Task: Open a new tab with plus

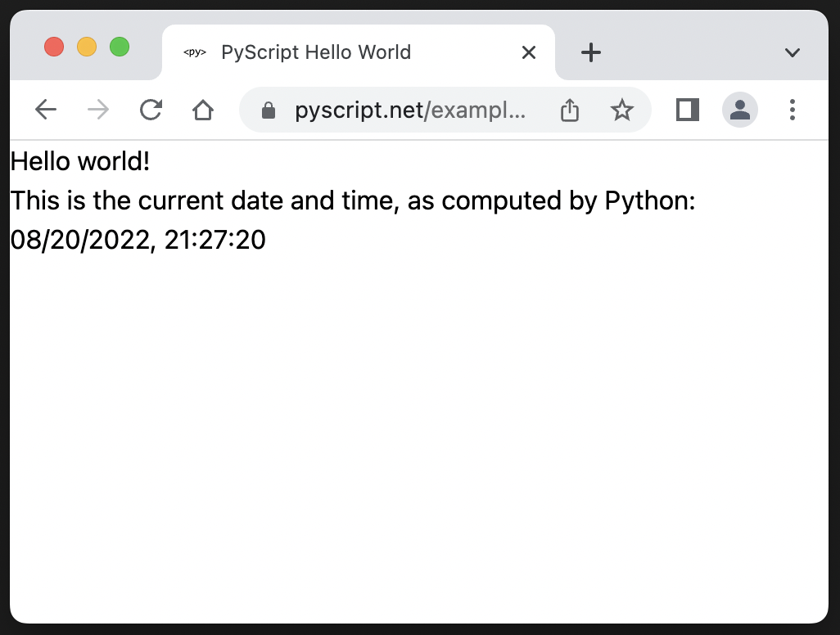Action: pos(591,52)
